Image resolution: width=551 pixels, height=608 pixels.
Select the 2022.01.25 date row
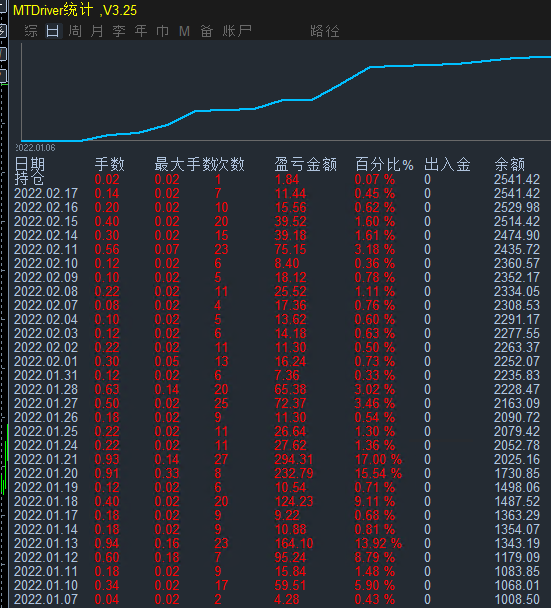[46, 431]
